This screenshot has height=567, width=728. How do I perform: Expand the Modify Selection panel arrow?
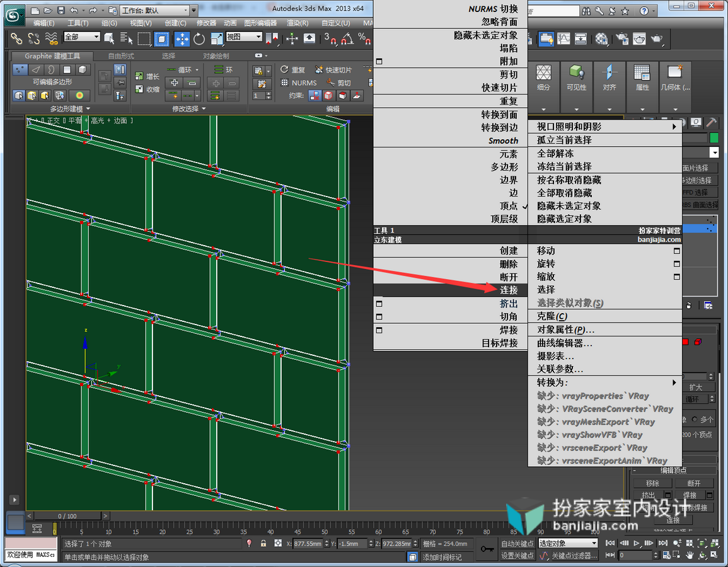pos(204,108)
